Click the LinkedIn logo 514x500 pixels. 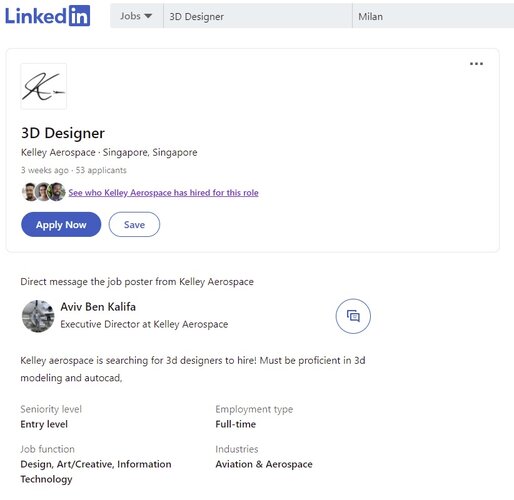coord(47,16)
